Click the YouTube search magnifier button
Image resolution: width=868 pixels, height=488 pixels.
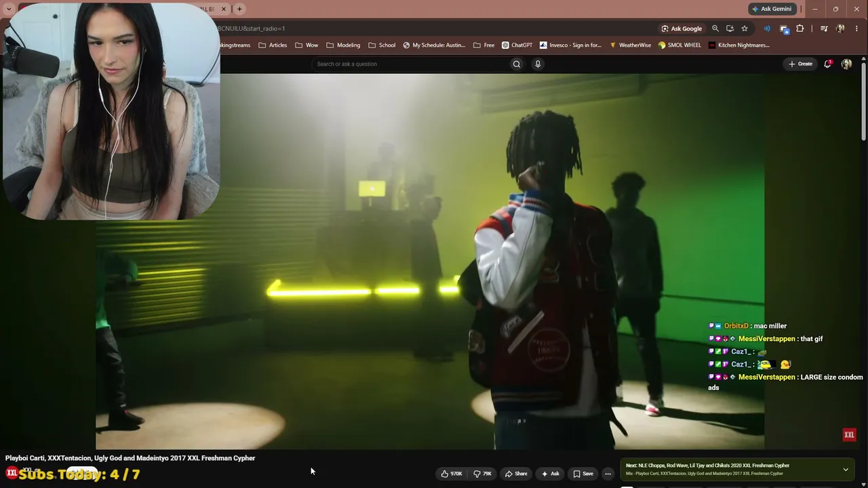517,64
